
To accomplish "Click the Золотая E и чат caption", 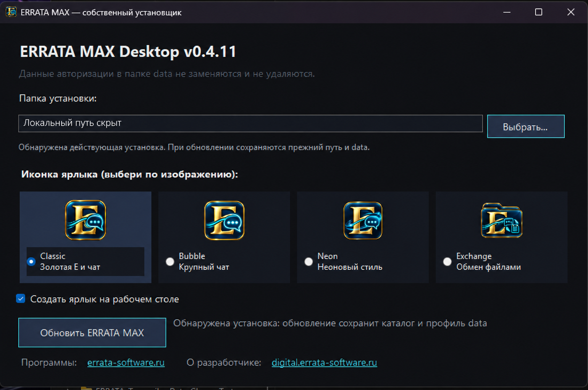I will [70, 267].
